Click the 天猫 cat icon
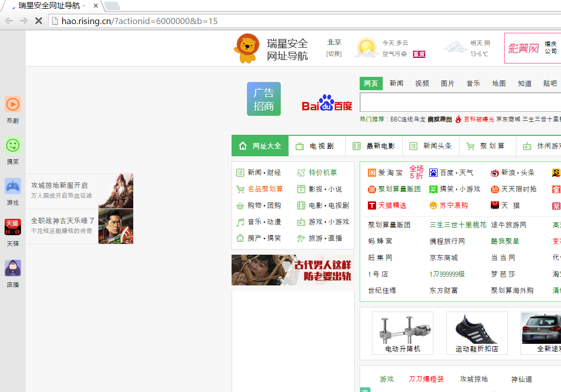 [495, 205]
